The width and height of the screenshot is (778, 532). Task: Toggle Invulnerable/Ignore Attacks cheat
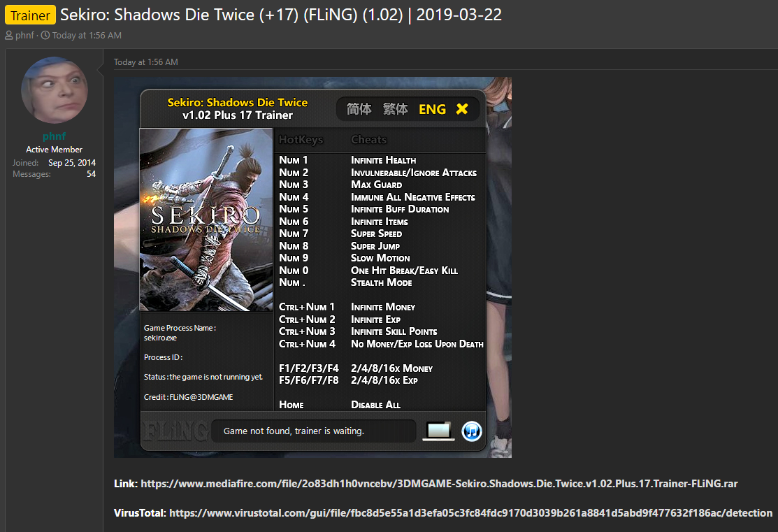tap(414, 173)
